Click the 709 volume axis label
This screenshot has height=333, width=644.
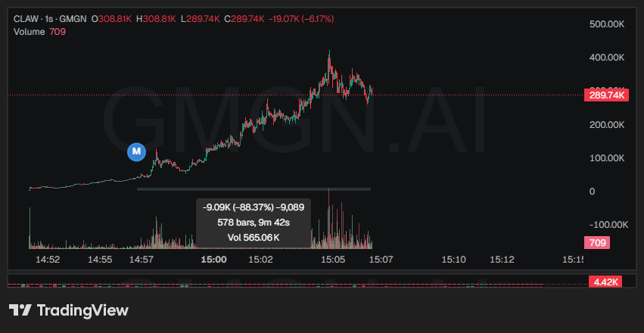[597, 243]
